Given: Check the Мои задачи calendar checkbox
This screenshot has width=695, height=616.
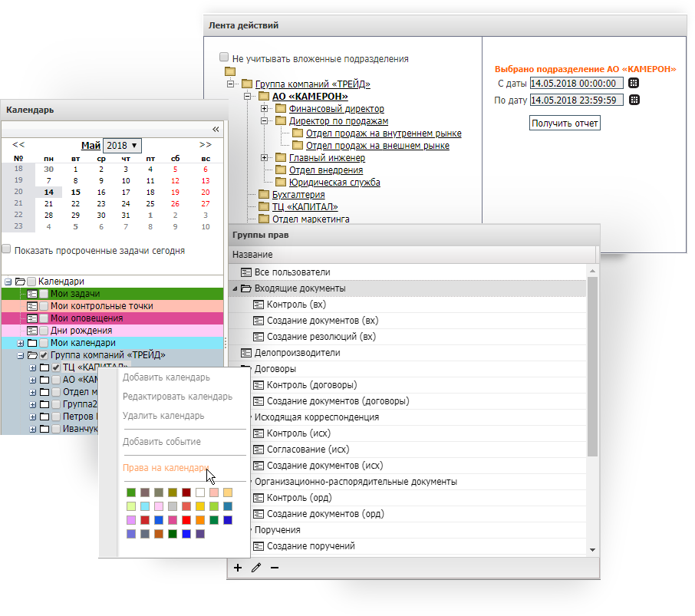Looking at the screenshot, I should click(44, 294).
